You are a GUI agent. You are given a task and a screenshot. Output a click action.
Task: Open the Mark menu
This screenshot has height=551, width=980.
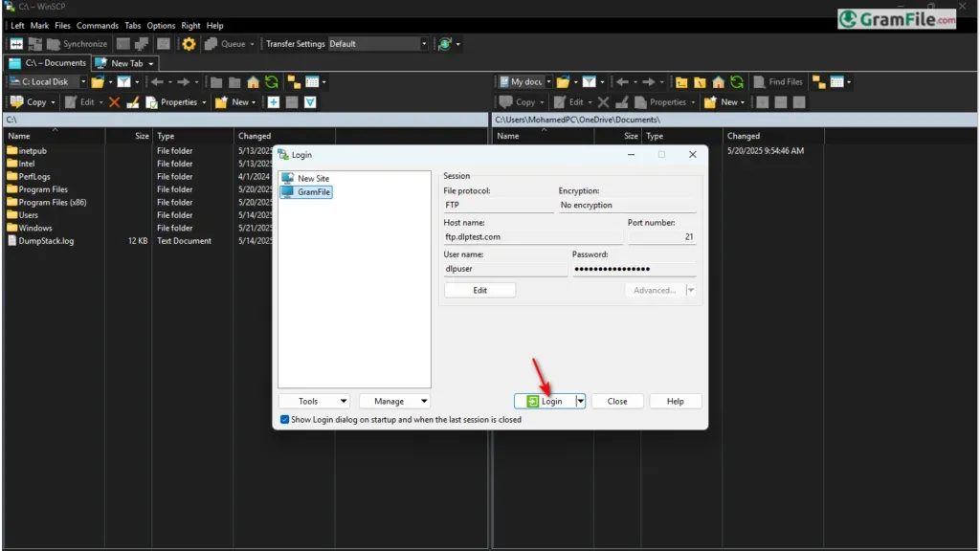click(x=39, y=26)
